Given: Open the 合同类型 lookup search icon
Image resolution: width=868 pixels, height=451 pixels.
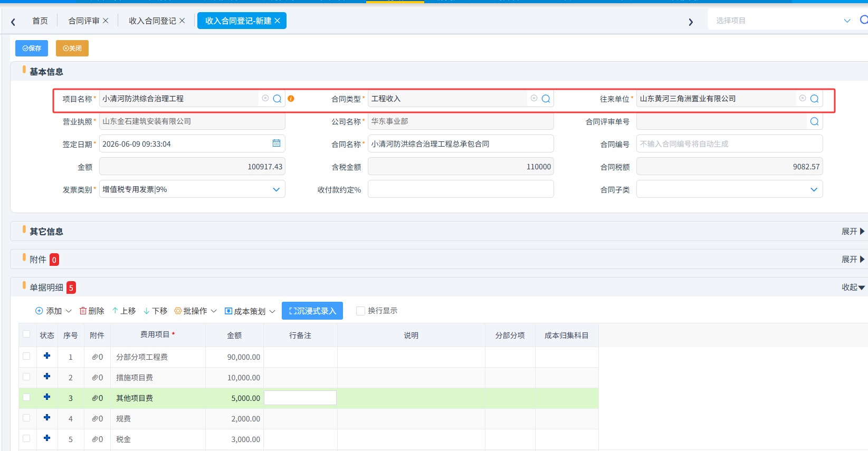Looking at the screenshot, I should pos(546,99).
